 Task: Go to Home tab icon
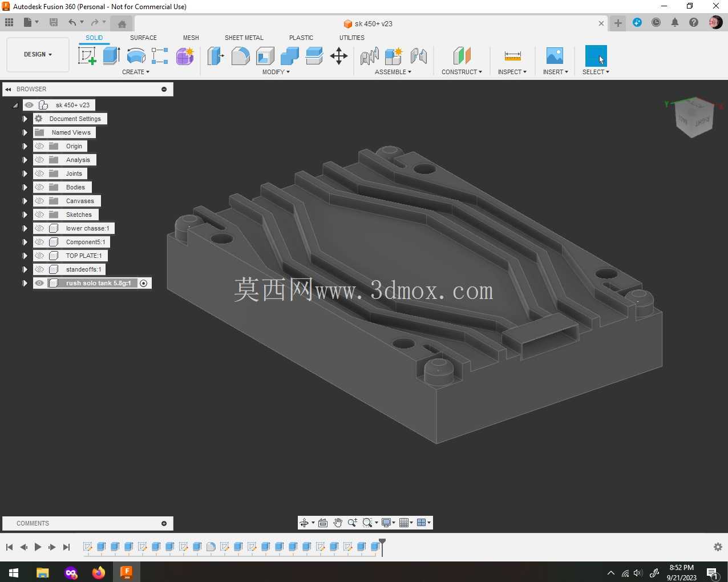tap(122, 23)
